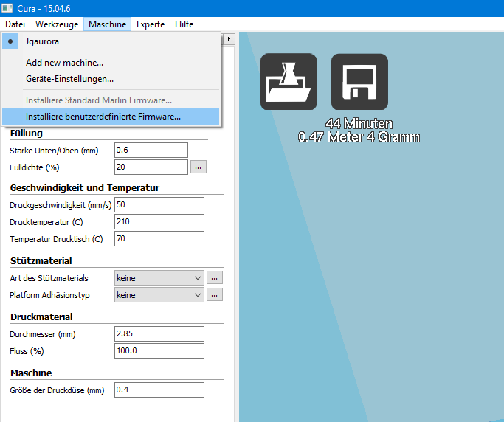Click the Temperatur Drucktisch (C) label
The image size is (504, 422).
click(56, 239)
